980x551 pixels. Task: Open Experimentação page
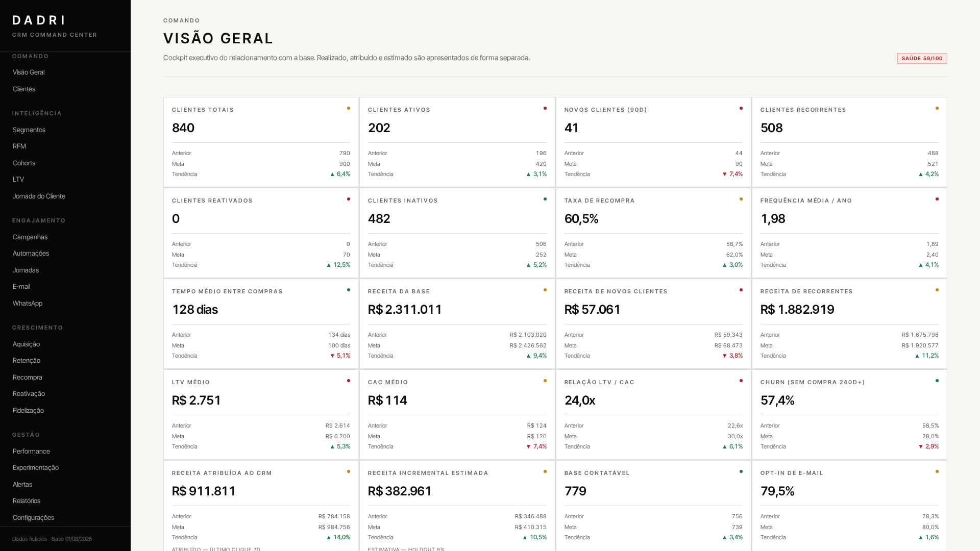click(36, 468)
